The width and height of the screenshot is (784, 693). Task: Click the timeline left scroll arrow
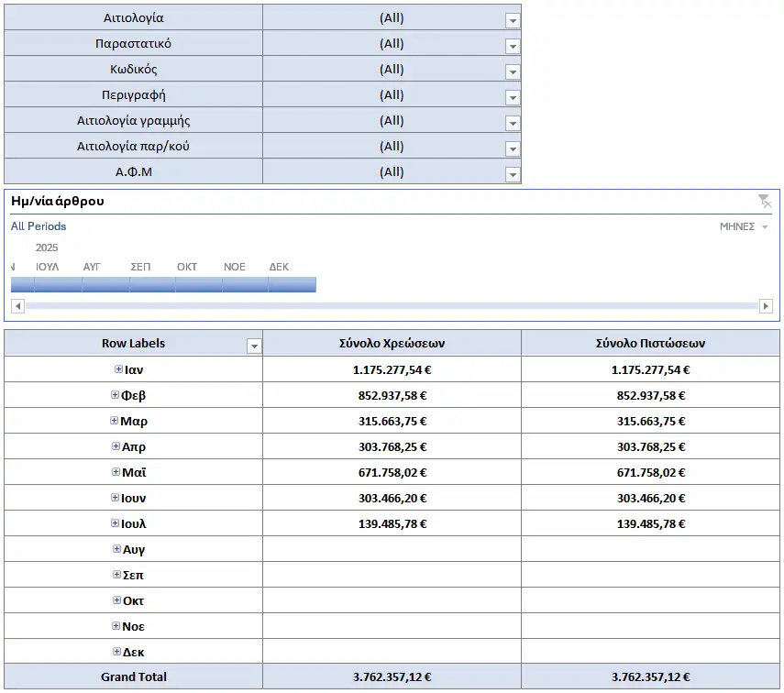18,305
